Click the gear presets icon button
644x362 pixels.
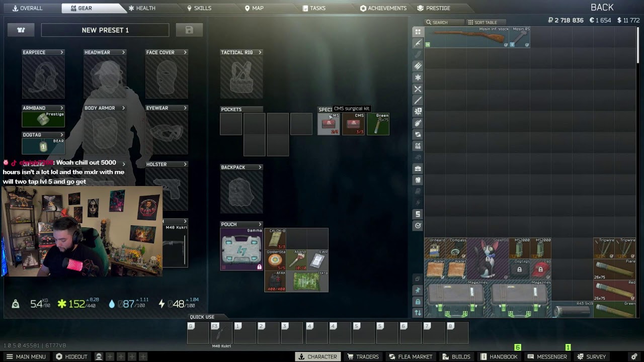[21, 30]
